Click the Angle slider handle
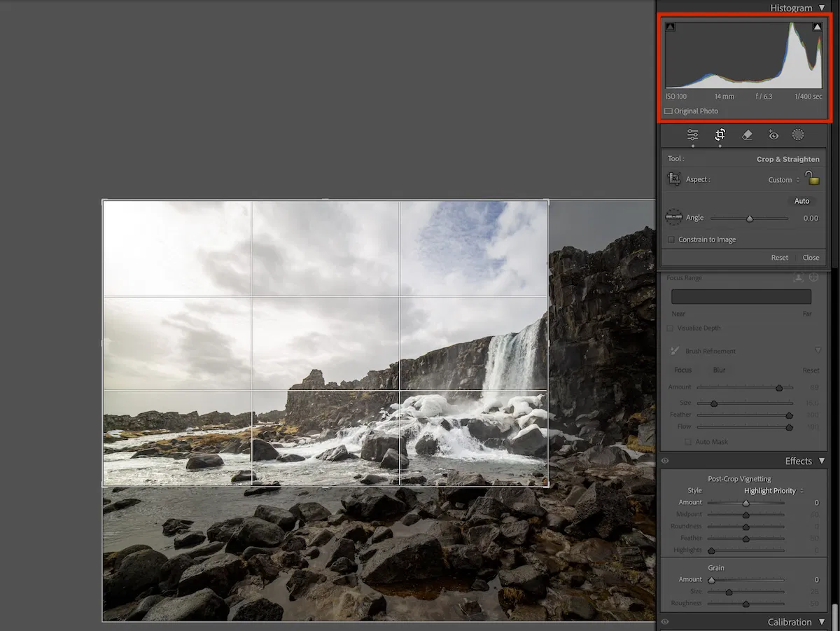Viewport: 840px width, 631px height. pos(750,219)
